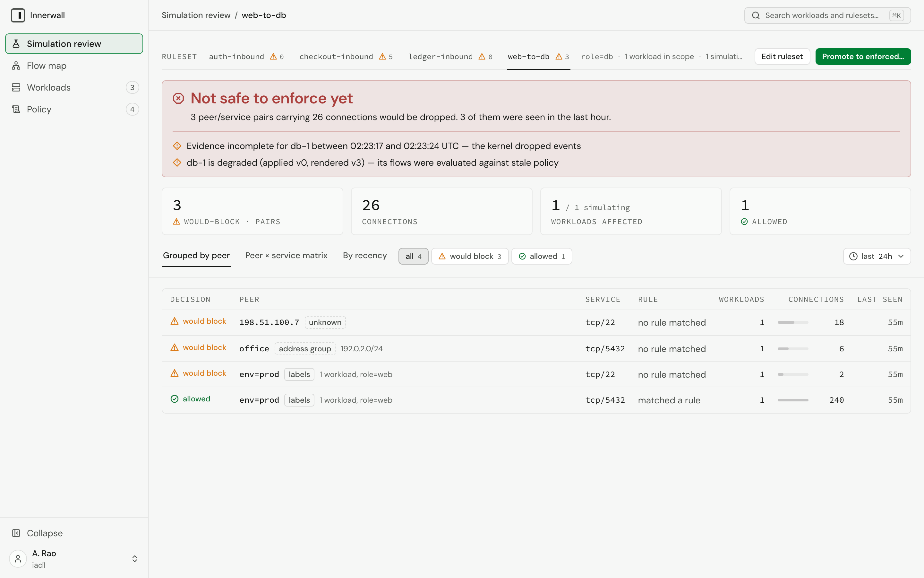This screenshot has height=578, width=924.
Task: Click warning icon beside db-1 degraded message
Action: coord(177,162)
